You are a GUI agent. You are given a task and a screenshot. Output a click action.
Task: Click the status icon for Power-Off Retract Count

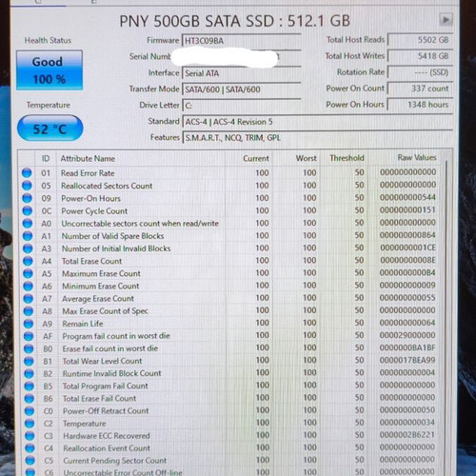[30, 411]
